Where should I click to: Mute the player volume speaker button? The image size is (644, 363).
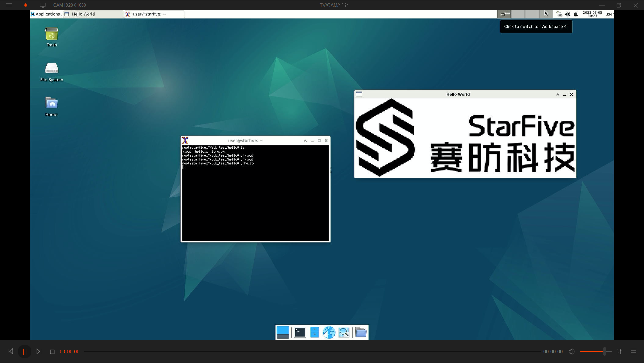(571, 352)
